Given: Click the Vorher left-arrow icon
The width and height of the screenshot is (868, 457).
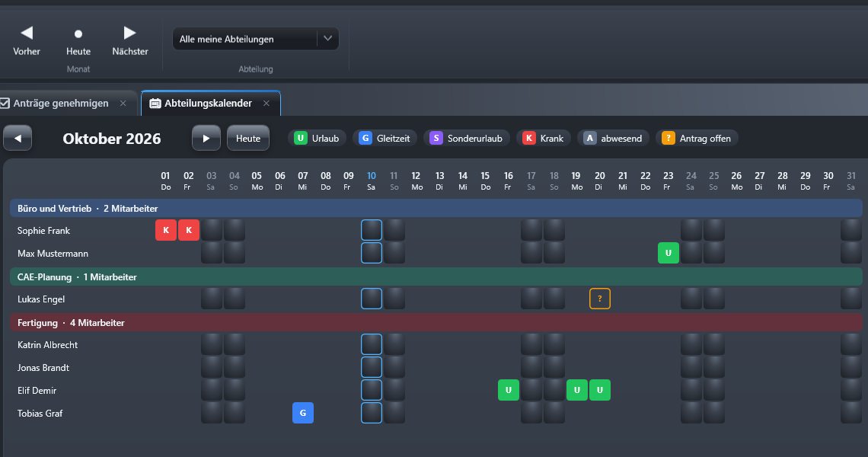Looking at the screenshot, I should pos(27,34).
